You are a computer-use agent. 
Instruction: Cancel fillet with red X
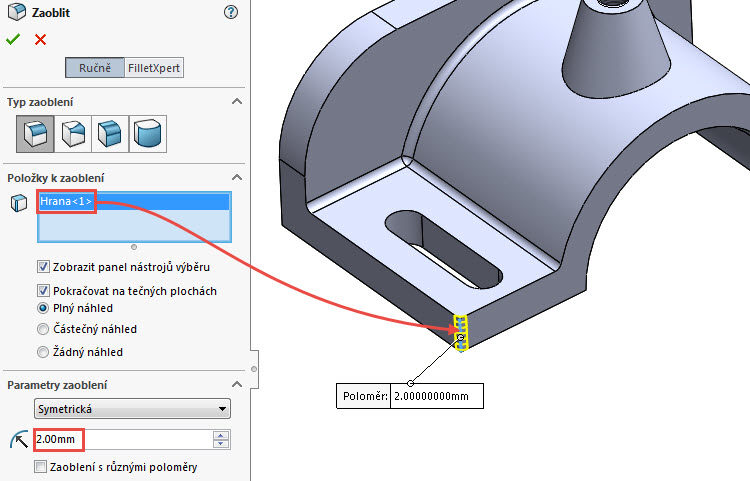(x=41, y=39)
